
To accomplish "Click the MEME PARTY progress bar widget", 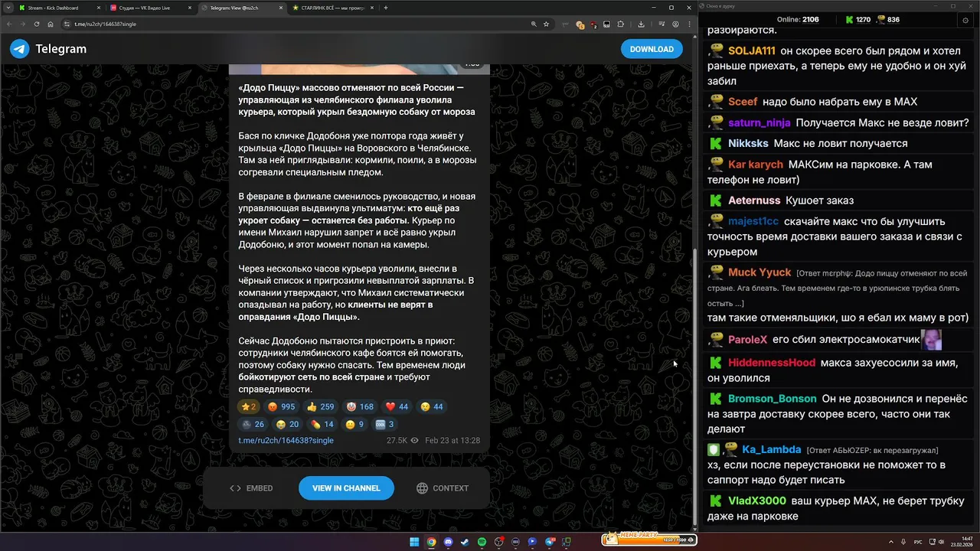I will pos(648,540).
